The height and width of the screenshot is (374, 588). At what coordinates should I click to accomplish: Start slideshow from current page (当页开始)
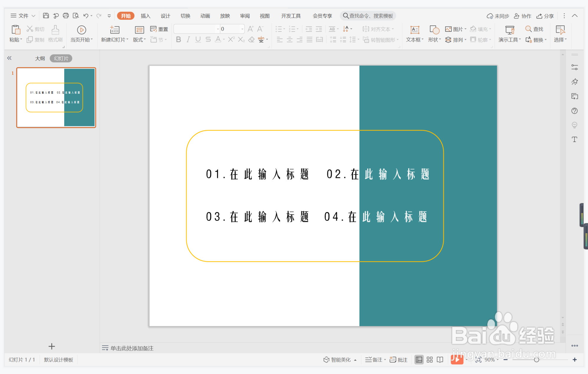pyautogui.click(x=81, y=33)
